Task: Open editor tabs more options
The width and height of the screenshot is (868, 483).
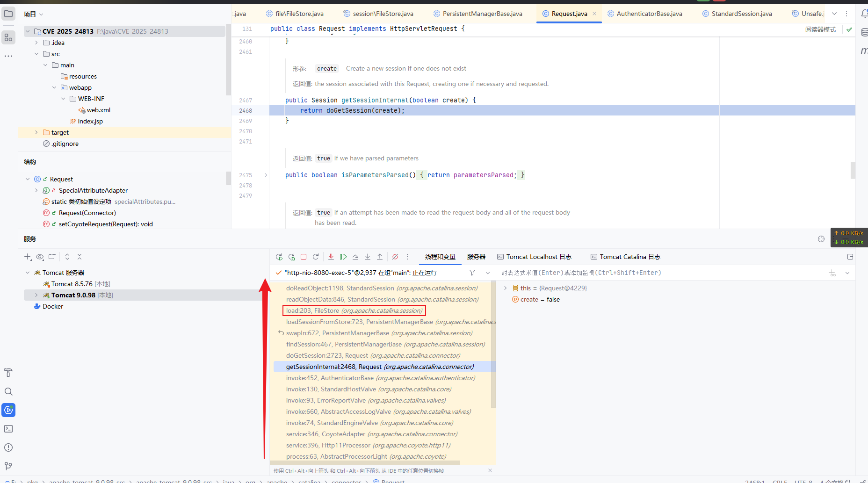Action: coord(846,14)
